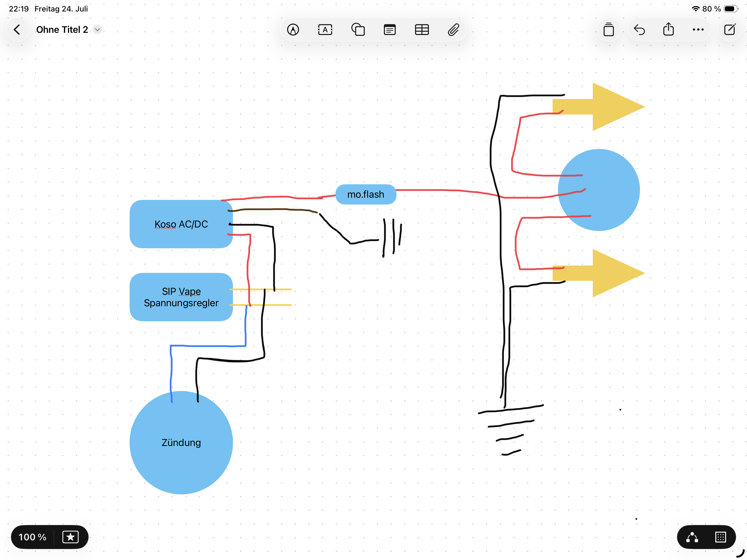This screenshot has width=747, height=560.
Task: Toggle the connector lines button
Action: click(x=691, y=537)
